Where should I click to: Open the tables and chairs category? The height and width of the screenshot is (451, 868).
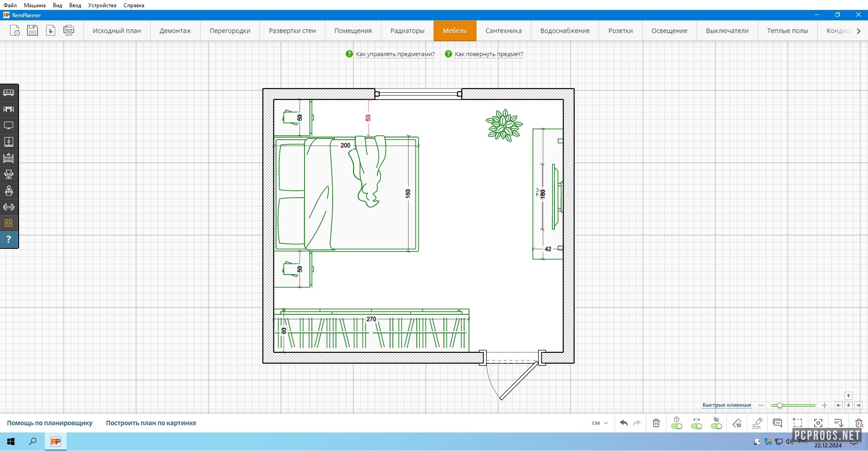click(x=9, y=109)
